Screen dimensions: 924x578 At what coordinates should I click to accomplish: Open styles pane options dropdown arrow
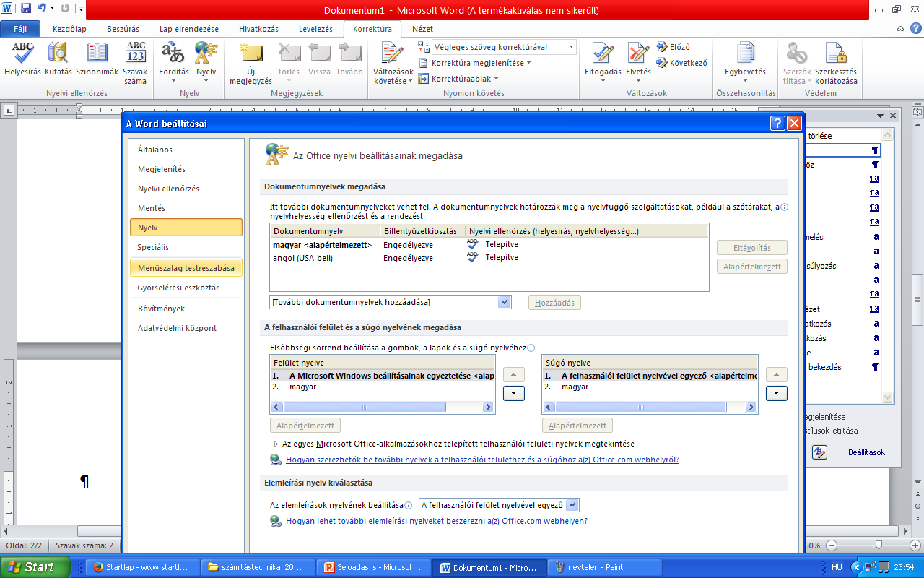point(880,116)
